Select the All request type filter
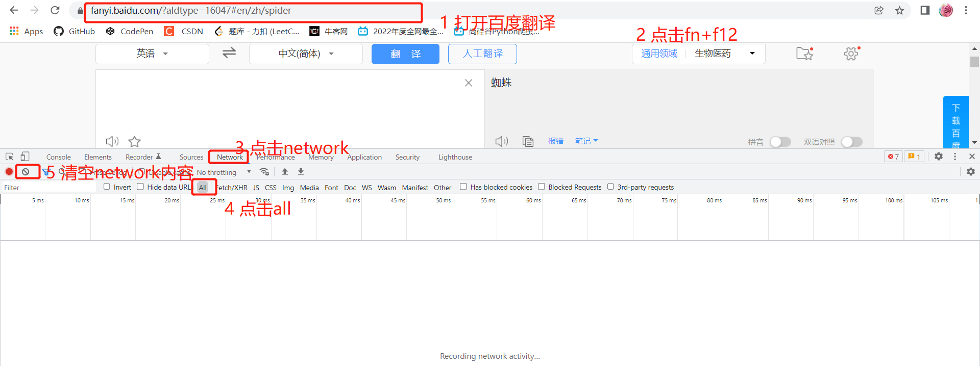Image resolution: width=980 pixels, height=366 pixels. [x=203, y=187]
